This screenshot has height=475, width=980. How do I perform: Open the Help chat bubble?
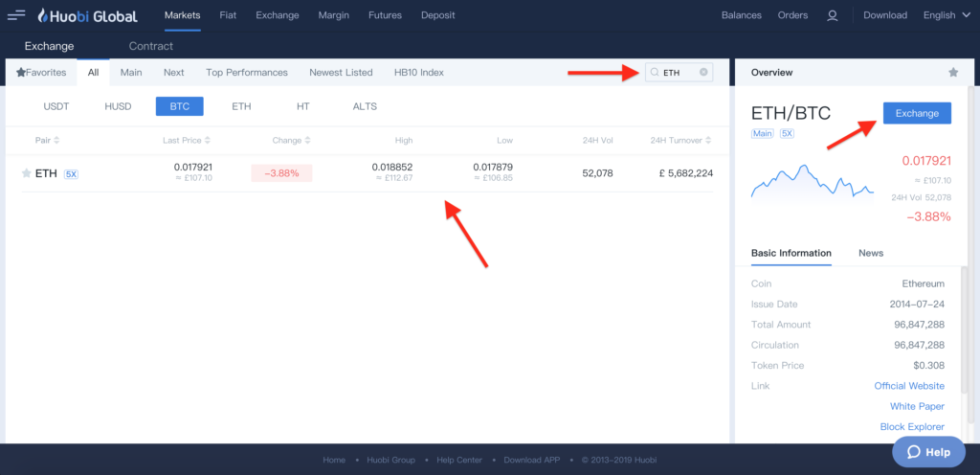928,452
